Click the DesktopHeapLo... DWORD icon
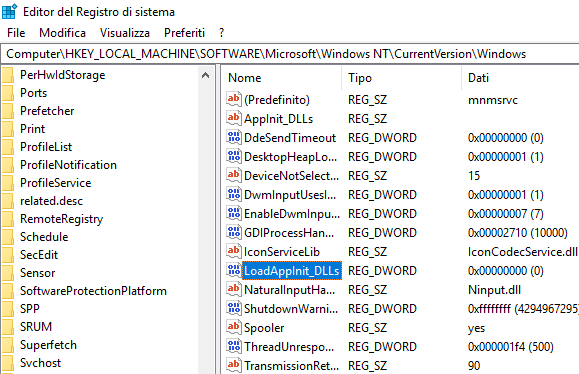579x374 pixels. tap(234, 156)
